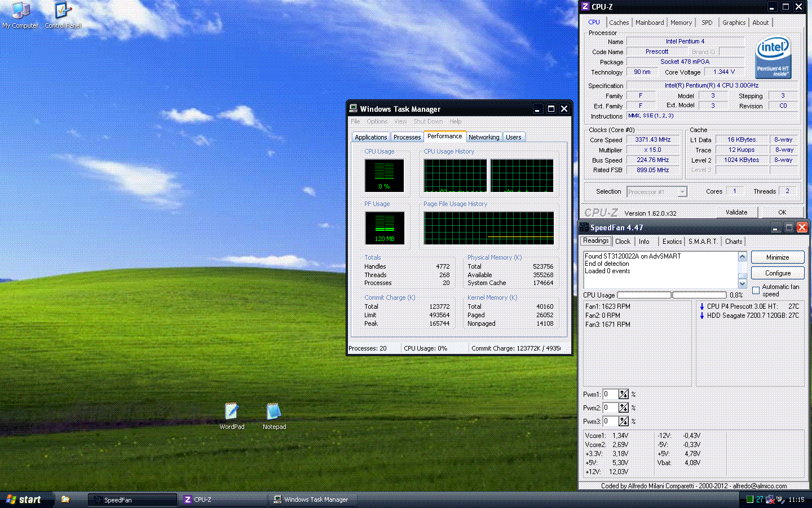812x508 pixels.
Task: Click the Validate button in CPU-Z
Action: (736, 212)
